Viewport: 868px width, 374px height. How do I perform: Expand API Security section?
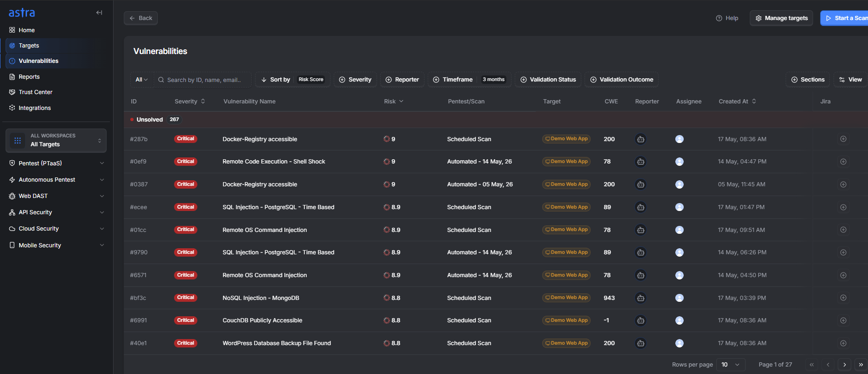click(x=56, y=212)
